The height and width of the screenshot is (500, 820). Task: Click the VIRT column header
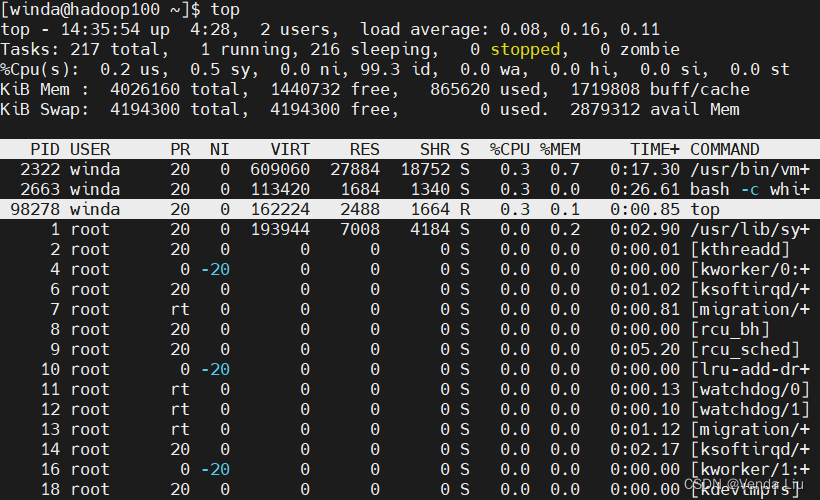tap(290, 150)
